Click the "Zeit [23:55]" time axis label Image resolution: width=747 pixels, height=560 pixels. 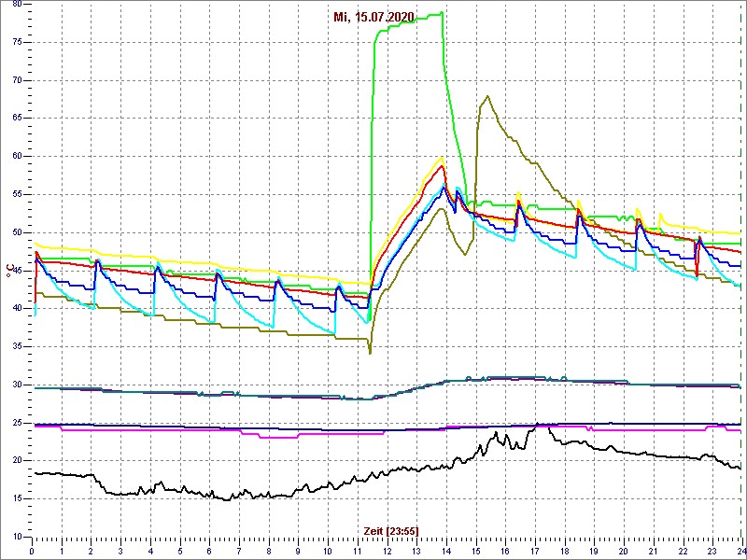tap(391, 531)
